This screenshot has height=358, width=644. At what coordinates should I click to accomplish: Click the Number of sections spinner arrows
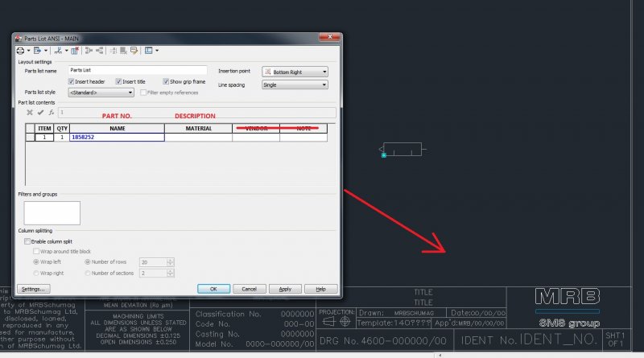coord(170,273)
